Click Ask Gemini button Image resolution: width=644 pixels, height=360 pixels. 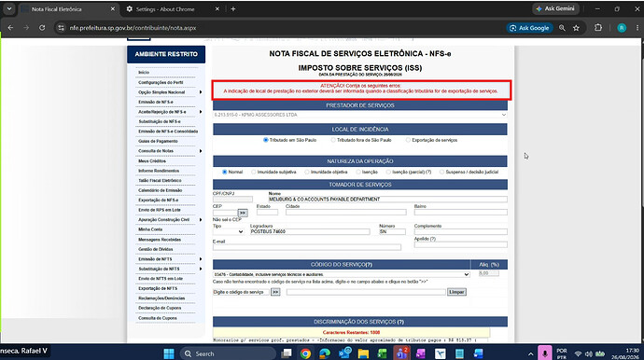click(555, 8)
